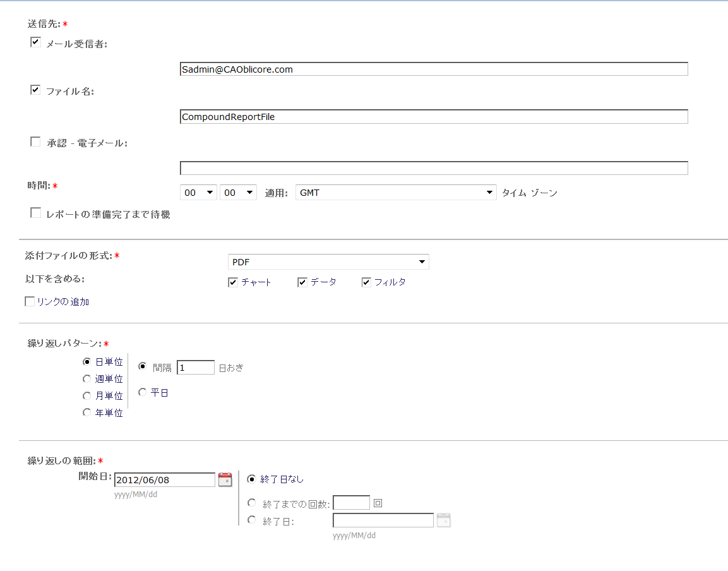
Task: Open the minute dropdown showing 00
Action: pos(238,193)
